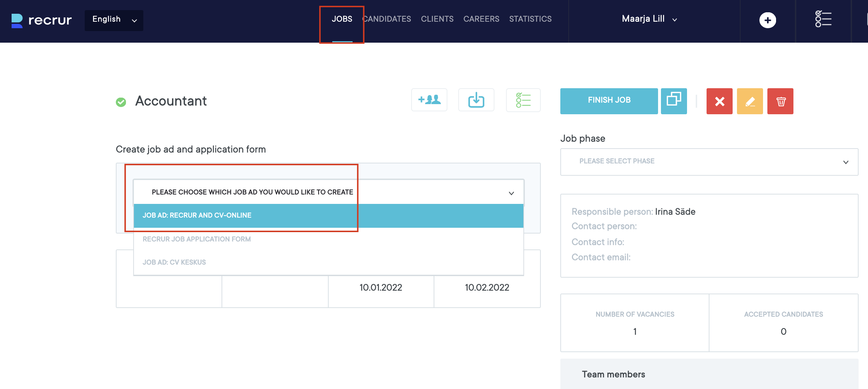
Task: Go to the Candidates tab
Action: [x=387, y=19]
